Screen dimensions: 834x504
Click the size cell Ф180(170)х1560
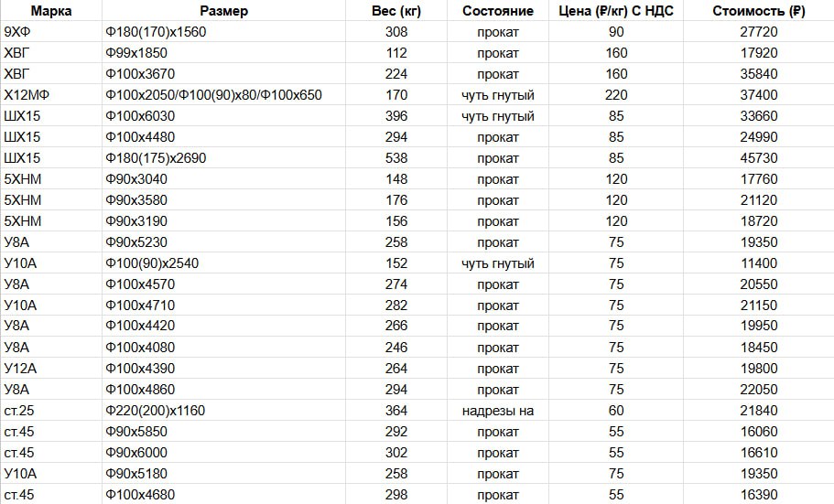pos(224,32)
